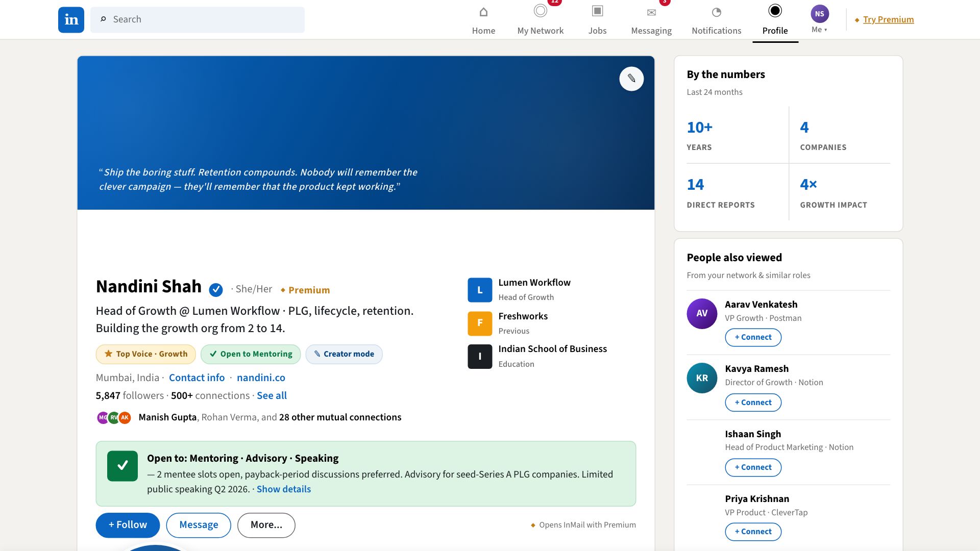Open the Notifications bell icon

[716, 12]
